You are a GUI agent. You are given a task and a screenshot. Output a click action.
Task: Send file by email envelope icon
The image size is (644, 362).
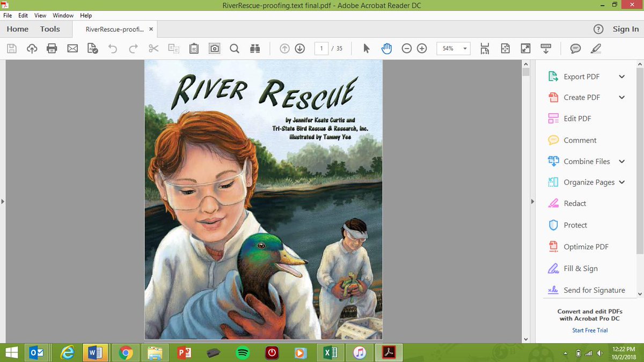point(72,49)
